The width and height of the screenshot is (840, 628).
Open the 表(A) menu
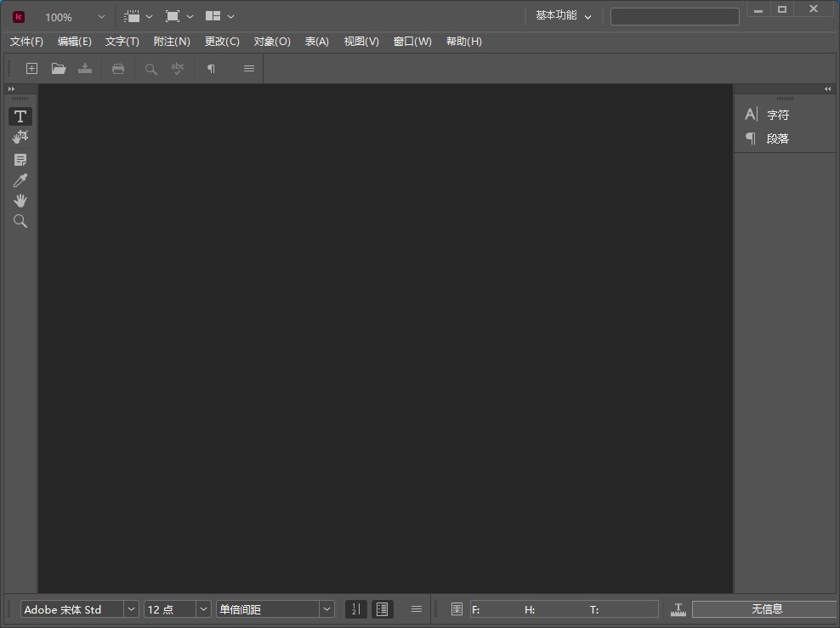[316, 42]
